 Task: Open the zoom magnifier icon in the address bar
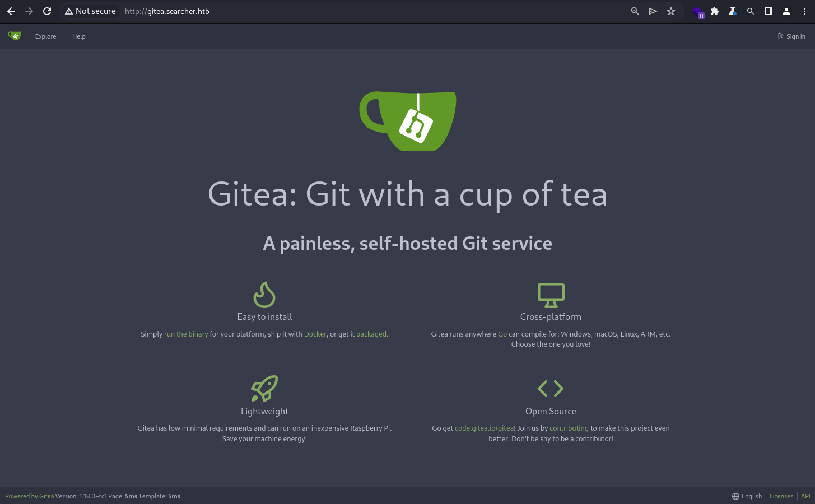[635, 11]
